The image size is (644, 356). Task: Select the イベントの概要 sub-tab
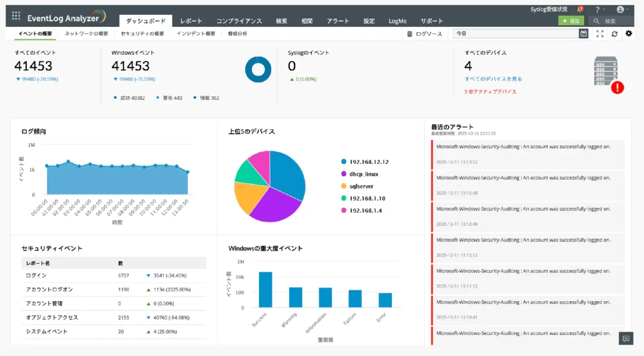(35, 34)
